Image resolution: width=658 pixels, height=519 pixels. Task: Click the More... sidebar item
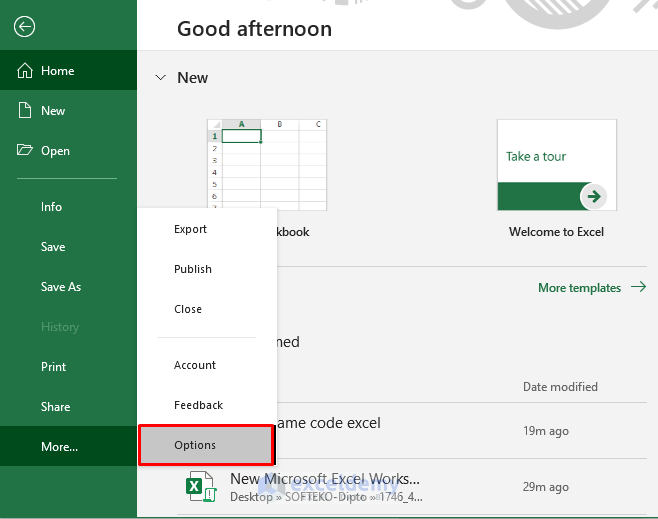tap(68, 446)
